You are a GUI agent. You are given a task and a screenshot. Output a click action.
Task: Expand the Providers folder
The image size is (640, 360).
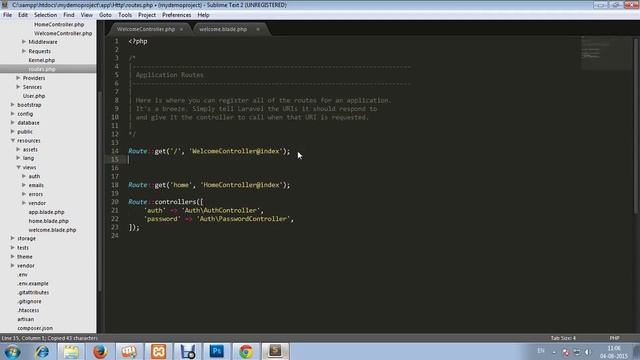coord(18,78)
